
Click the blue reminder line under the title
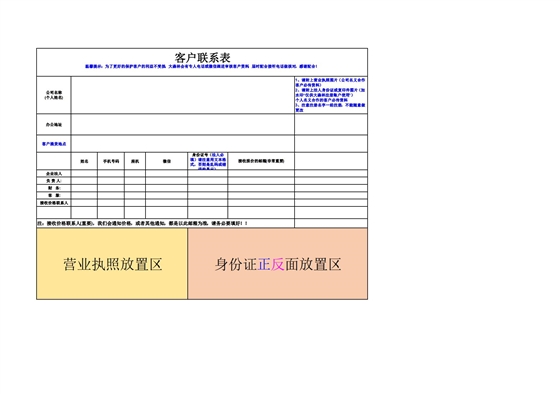[201, 66]
